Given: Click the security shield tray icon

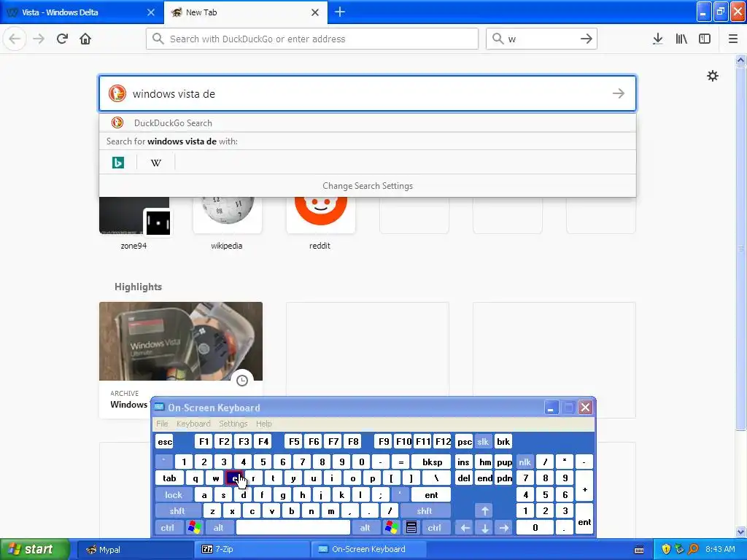Looking at the screenshot, I should (666, 549).
